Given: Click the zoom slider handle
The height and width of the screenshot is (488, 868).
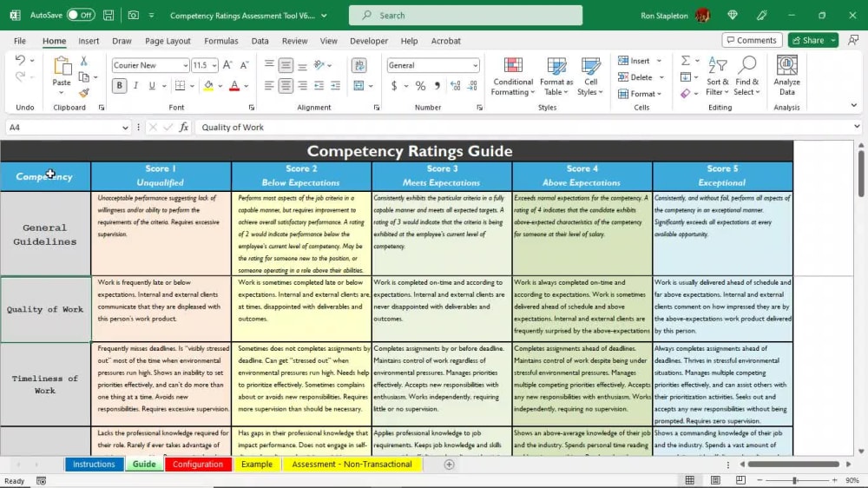Looking at the screenshot, I should click(x=795, y=480).
